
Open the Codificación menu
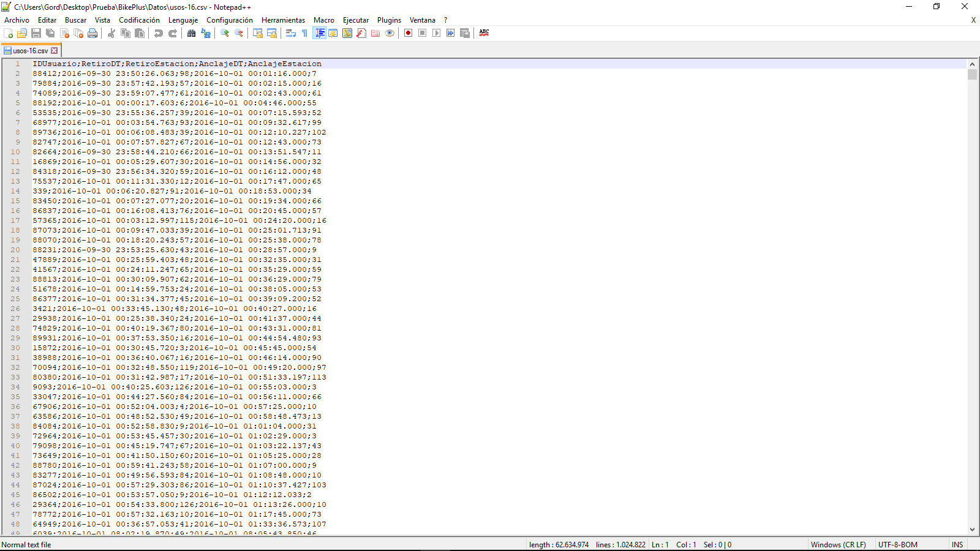coord(139,20)
